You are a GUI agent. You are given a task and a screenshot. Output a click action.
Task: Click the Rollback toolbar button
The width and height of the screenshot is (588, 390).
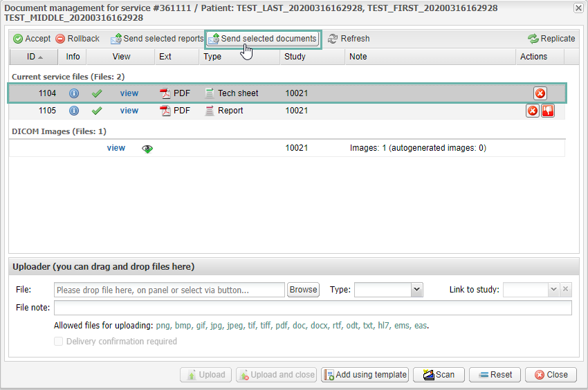pos(77,39)
